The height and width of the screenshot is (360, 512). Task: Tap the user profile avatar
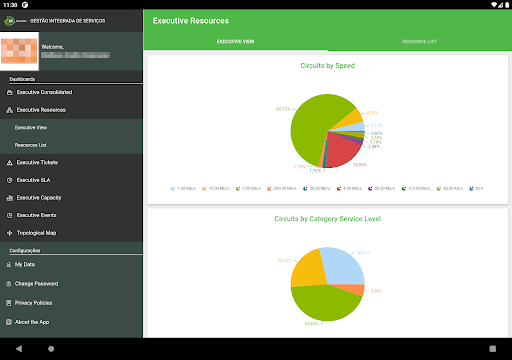[19, 51]
